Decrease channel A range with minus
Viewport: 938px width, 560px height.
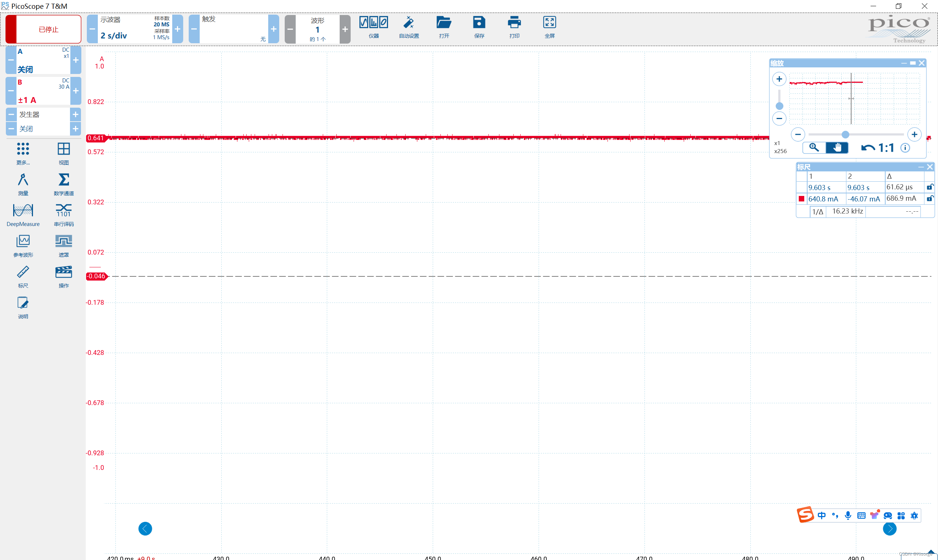coord(11,60)
